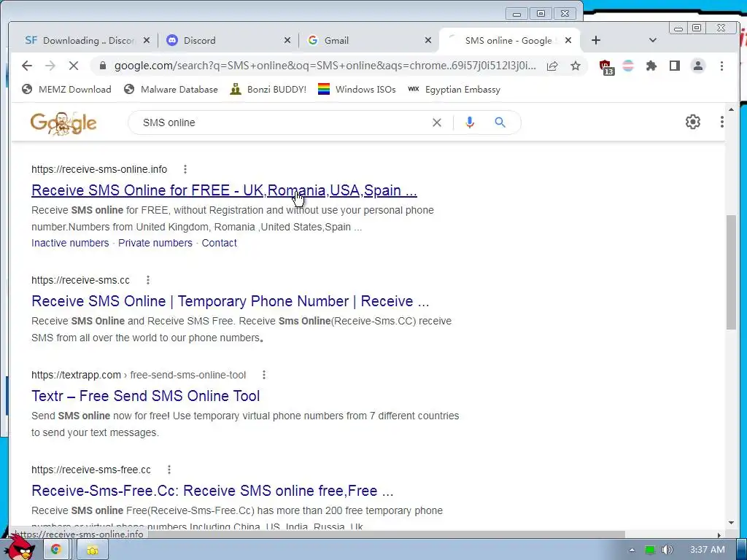Image resolution: width=747 pixels, height=560 pixels.
Task: Close the Discord tab
Action: [x=287, y=41]
